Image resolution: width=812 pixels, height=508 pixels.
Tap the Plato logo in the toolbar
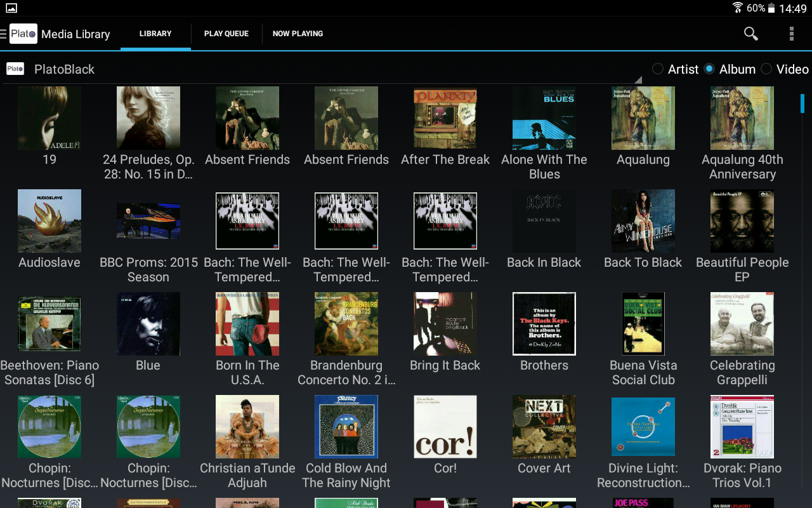pos(23,34)
